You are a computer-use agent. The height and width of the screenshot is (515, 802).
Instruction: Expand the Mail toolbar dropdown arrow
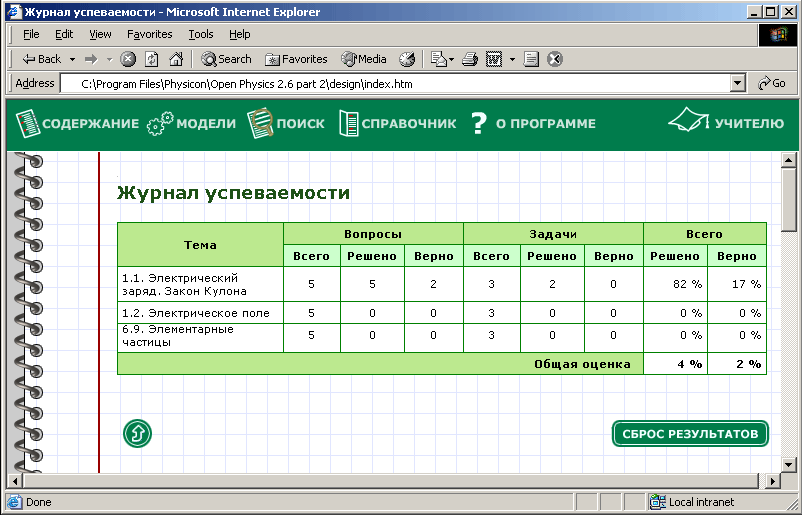[451, 59]
